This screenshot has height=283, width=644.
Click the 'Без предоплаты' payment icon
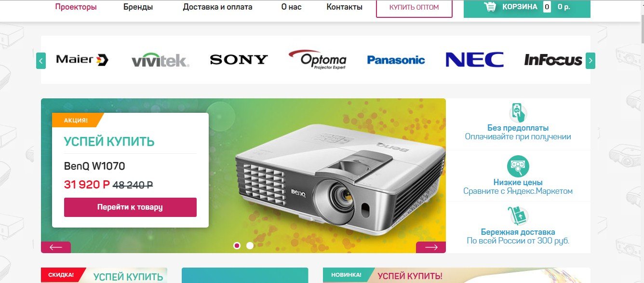[518, 112]
